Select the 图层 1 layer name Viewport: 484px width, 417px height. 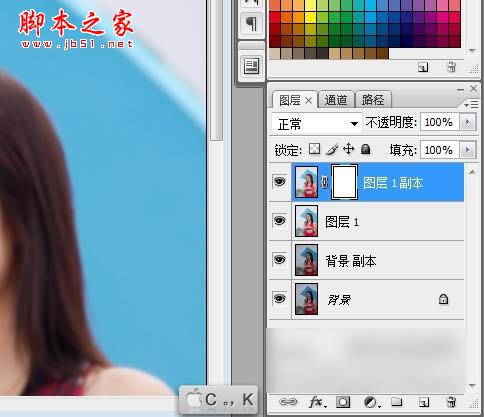[x=342, y=222]
